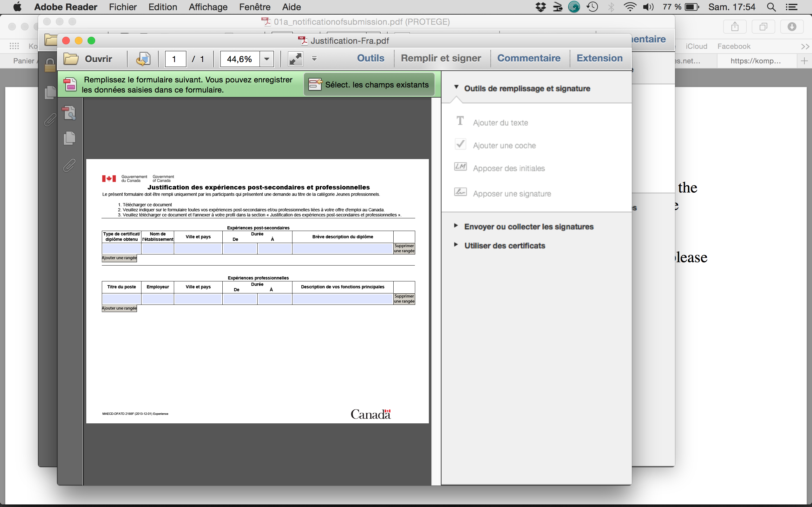Click the Ouvrir folder icon

pyautogui.click(x=71, y=59)
